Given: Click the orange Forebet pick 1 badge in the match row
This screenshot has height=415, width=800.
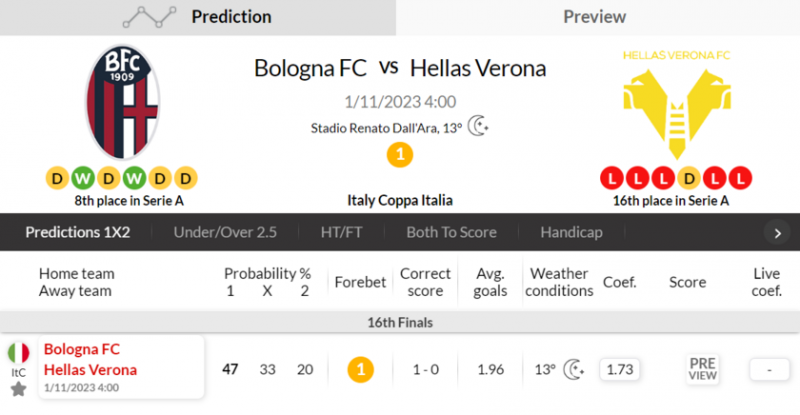Looking at the screenshot, I should pos(361,370).
